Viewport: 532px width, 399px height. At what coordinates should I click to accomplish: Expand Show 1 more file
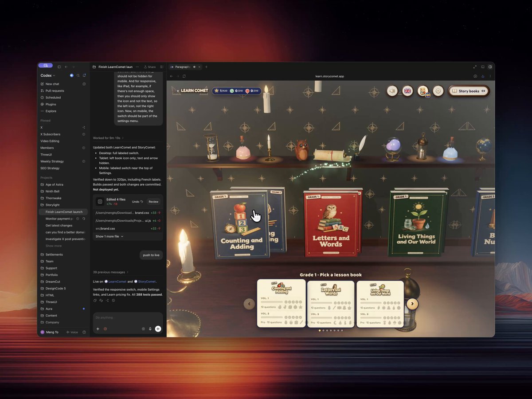[x=110, y=236]
